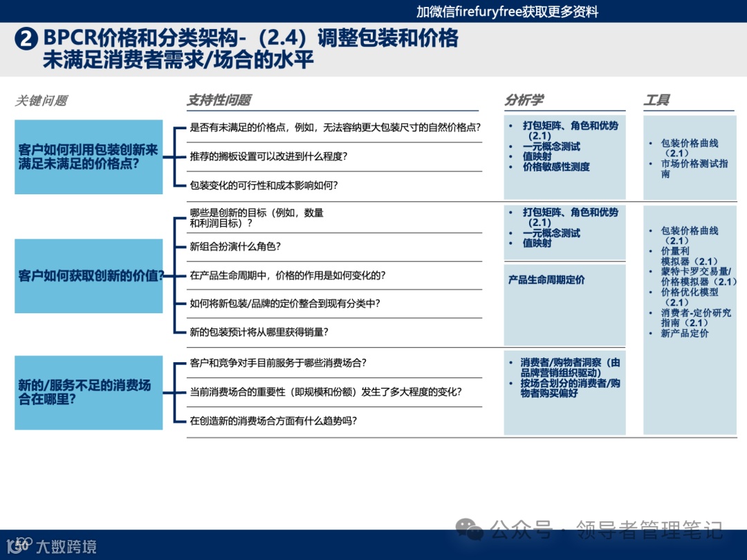Click question 新组合扮演什么角色?
This screenshot has height=560, width=747.
[x=235, y=246]
